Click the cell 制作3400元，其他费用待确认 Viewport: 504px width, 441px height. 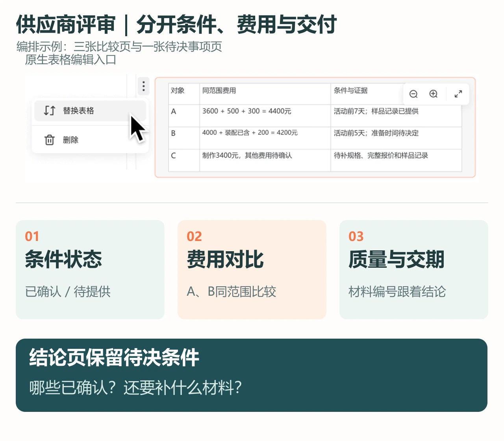[265, 160]
